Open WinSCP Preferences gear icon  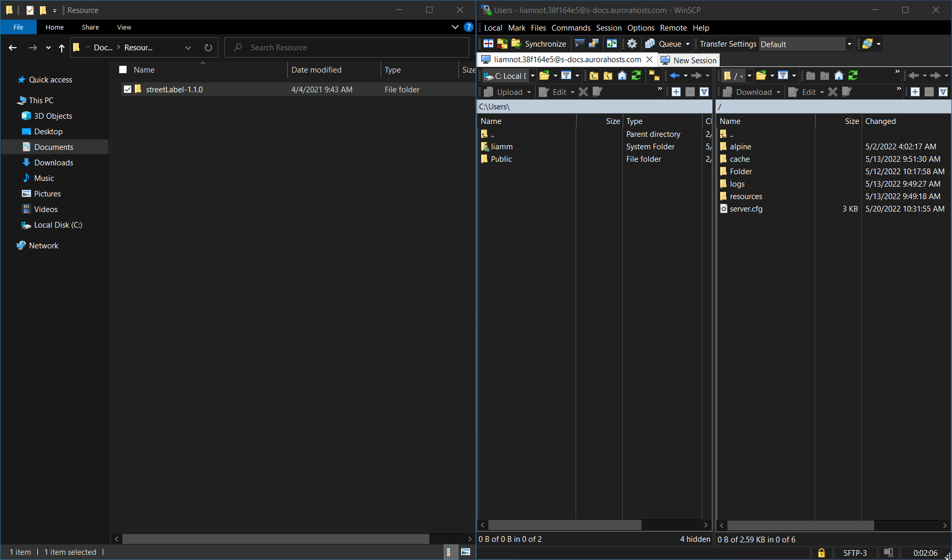tap(632, 44)
